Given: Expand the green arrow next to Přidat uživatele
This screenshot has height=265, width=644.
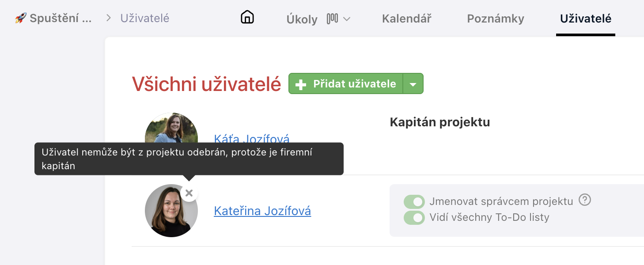Looking at the screenshot, I should tap(414, 83).
